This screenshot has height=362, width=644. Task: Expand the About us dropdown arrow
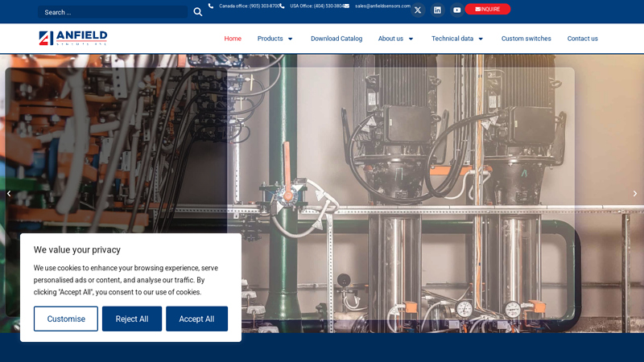tap(411, 39)
